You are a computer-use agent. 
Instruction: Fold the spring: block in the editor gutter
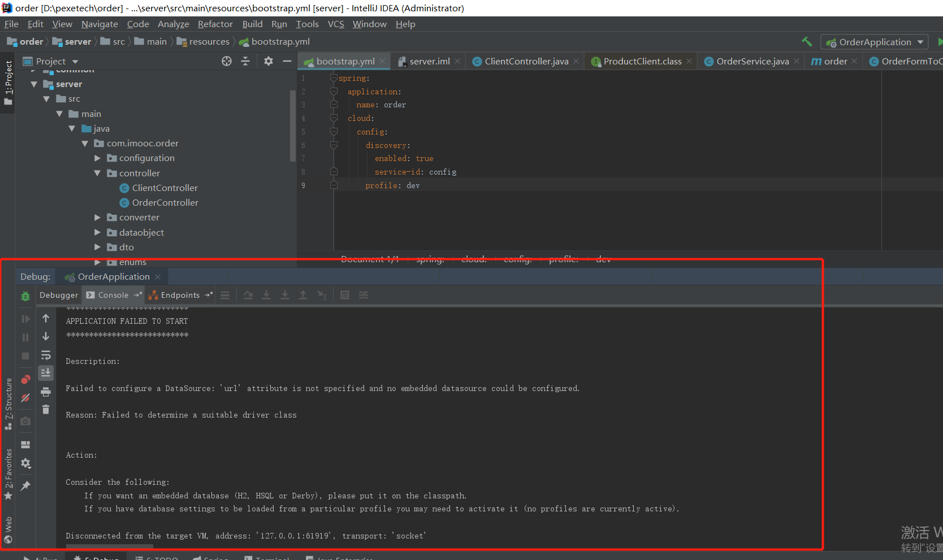334,78
